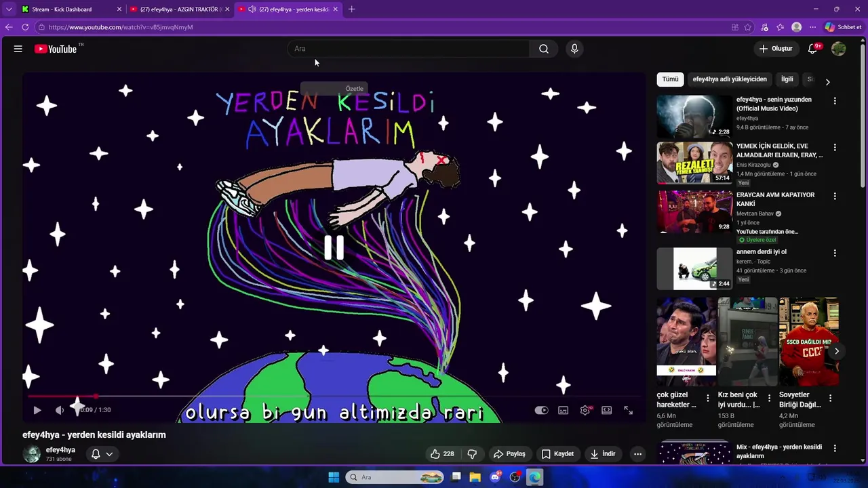
Task: Open a new browser tab
Action: [x=351, y=9]
